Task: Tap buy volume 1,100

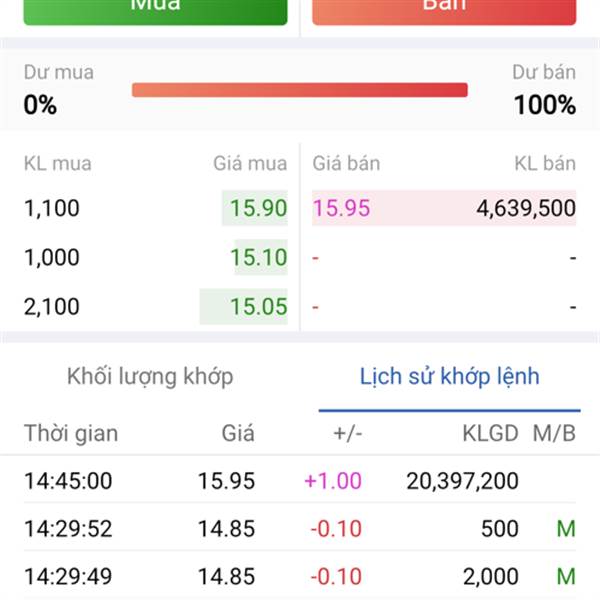Action: click(52, 209)
